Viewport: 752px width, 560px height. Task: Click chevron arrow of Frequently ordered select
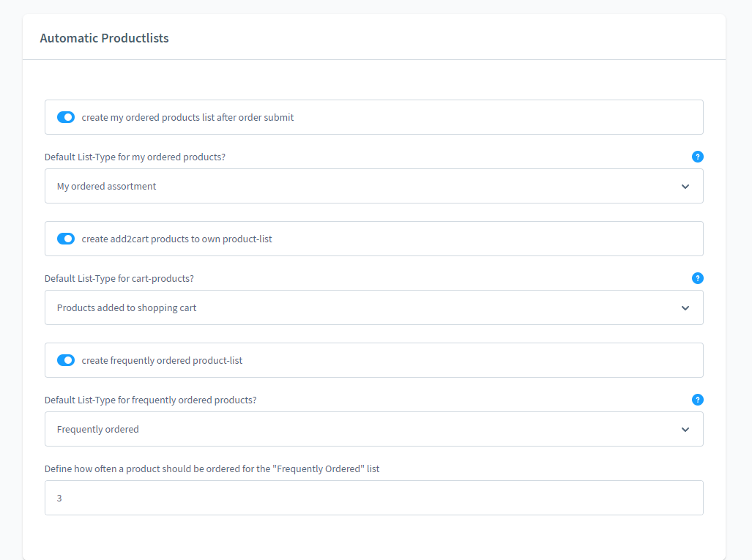[685, 430]
